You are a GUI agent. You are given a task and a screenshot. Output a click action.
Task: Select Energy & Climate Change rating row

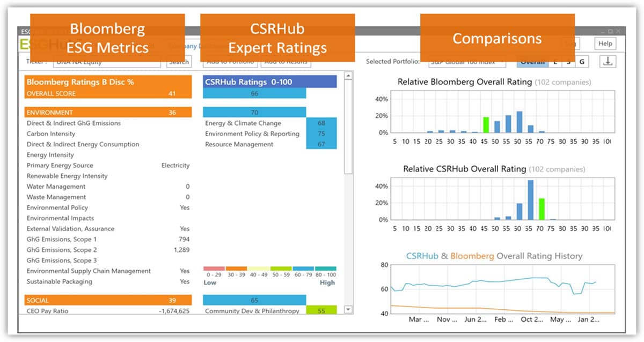coord(270,123)
